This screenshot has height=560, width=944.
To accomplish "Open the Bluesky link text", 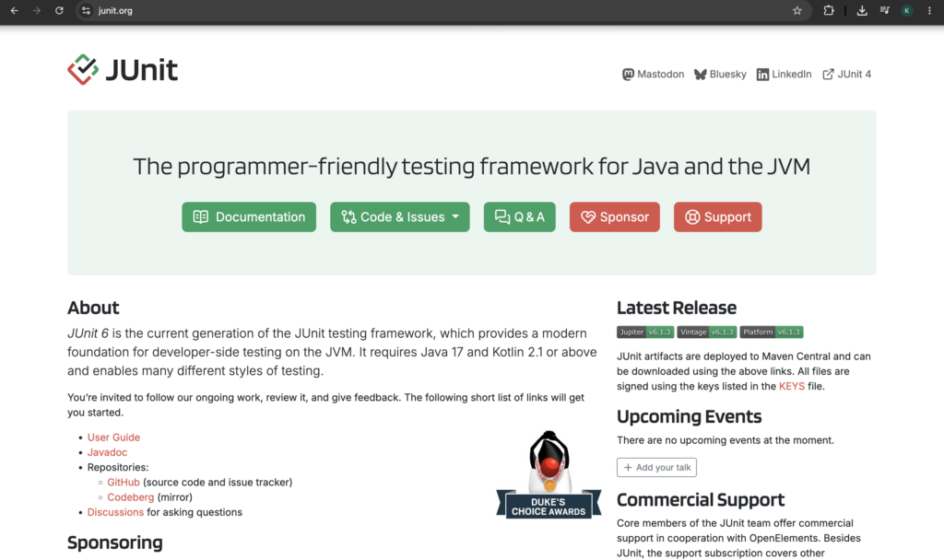I will click(x=728, y=74).
